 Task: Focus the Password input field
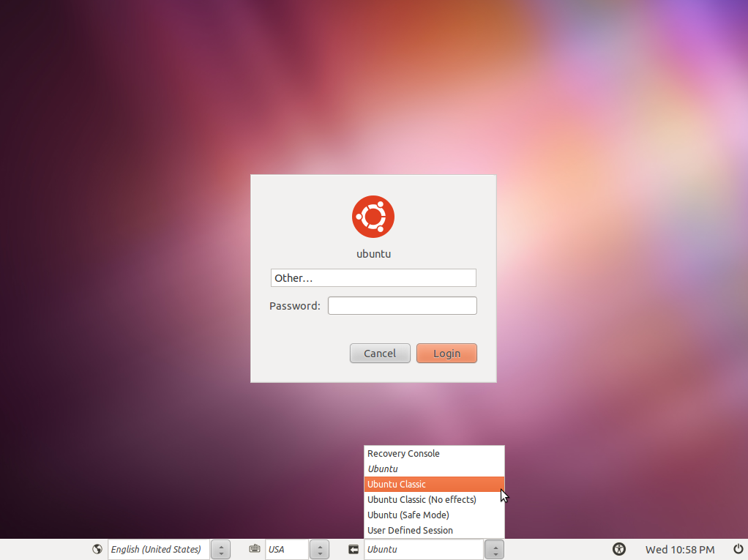(402, 306)
